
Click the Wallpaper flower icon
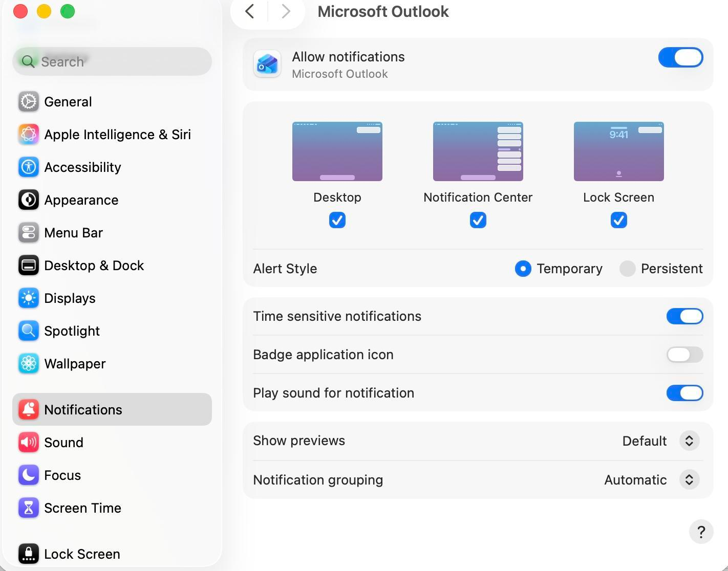(x=29, y=364)
